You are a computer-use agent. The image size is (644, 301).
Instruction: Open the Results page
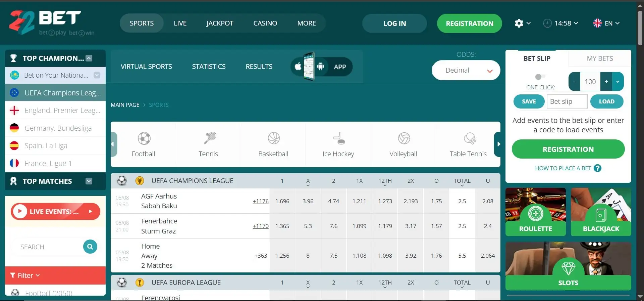[259, 67]
